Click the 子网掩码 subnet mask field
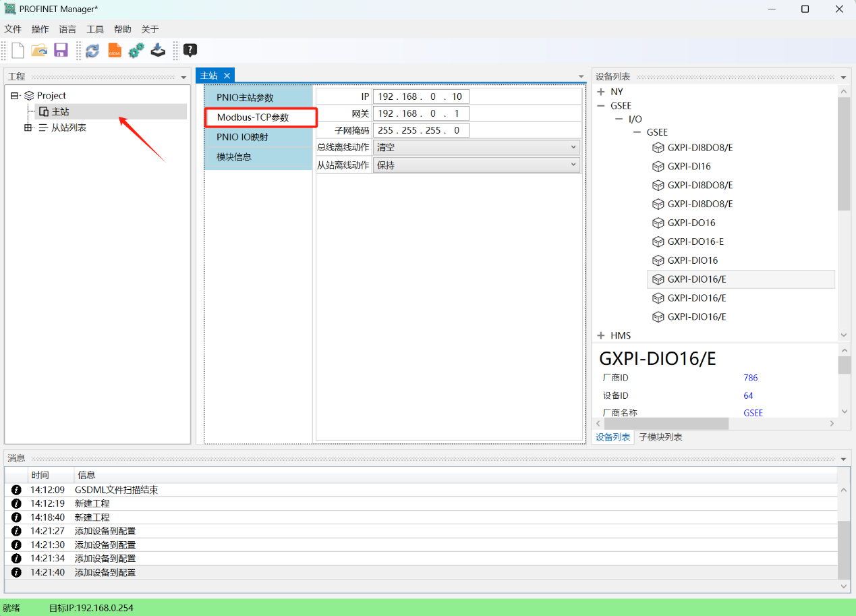Viewport: 856px width, 616px height. [x=421, y=130]
